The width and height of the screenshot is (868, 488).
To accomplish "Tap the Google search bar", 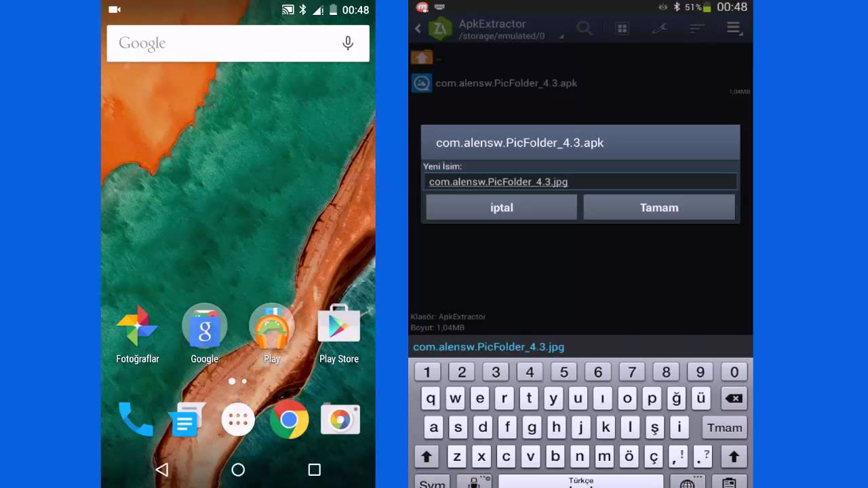I will pos(238,43).
